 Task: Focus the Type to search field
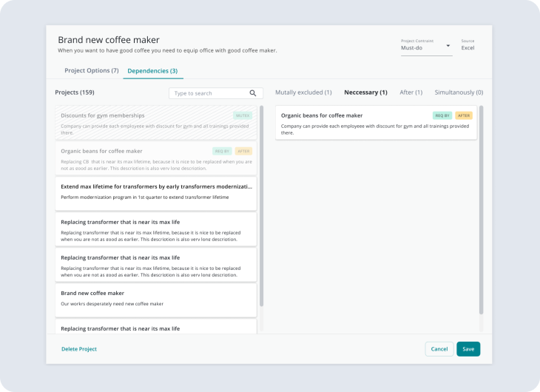tap(210, 93)
